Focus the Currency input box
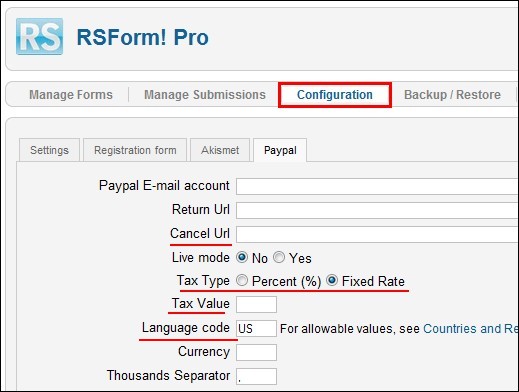The image size is (519, 392). (256, 352)
